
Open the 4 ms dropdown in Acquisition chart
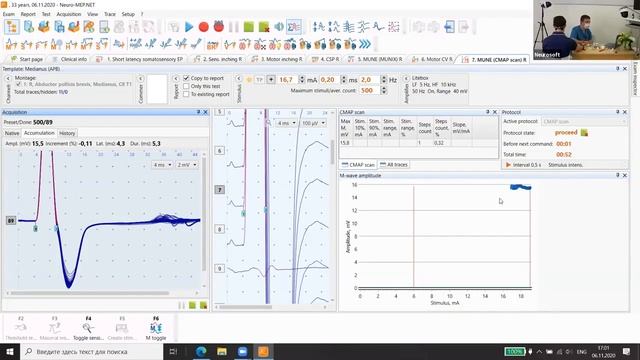coord(162,164)
